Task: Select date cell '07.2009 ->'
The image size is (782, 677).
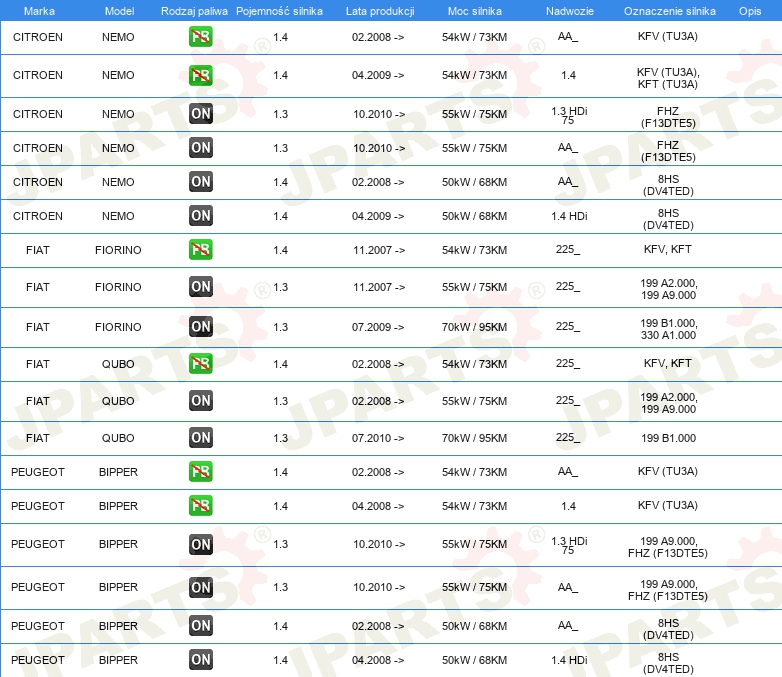Action: point(378,327)
